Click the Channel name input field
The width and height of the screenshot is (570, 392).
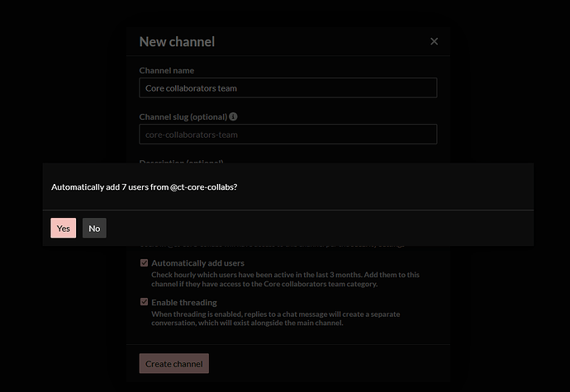tap(288, 88)
